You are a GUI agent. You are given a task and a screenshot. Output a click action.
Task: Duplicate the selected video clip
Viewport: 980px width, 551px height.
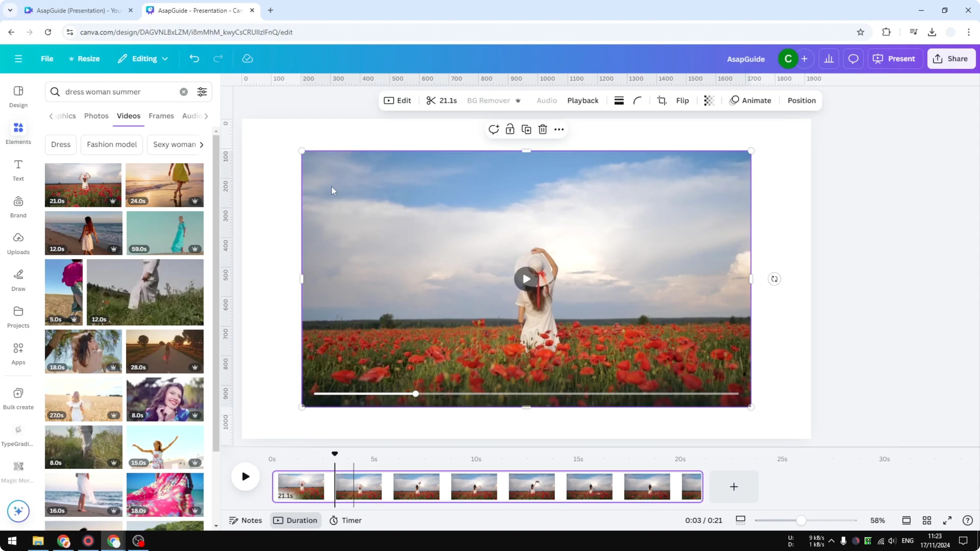[526, 129]
